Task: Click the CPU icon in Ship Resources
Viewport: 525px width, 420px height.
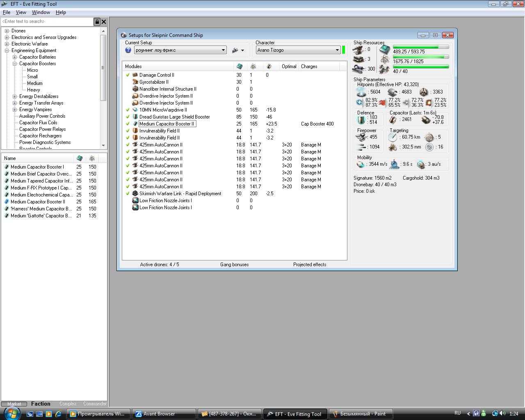Action: [384, 50]
